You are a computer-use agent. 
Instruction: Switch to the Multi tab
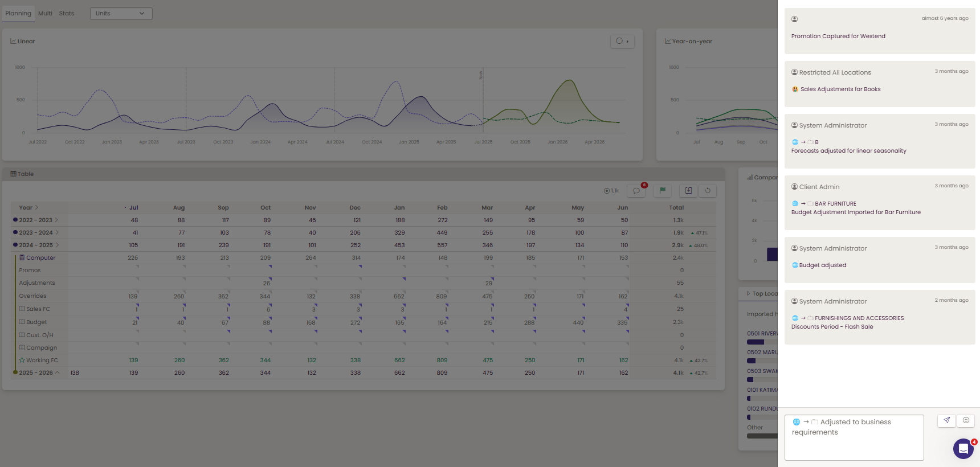coord(45,13)
